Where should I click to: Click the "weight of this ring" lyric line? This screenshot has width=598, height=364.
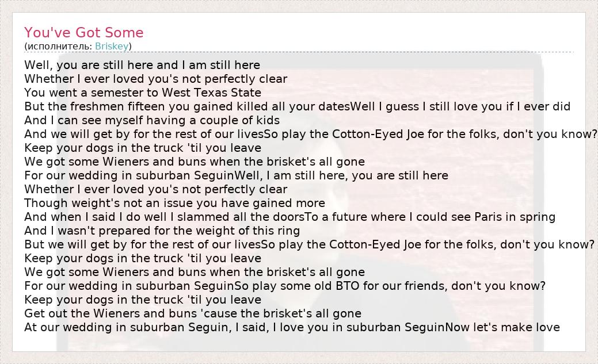[162, 231]
